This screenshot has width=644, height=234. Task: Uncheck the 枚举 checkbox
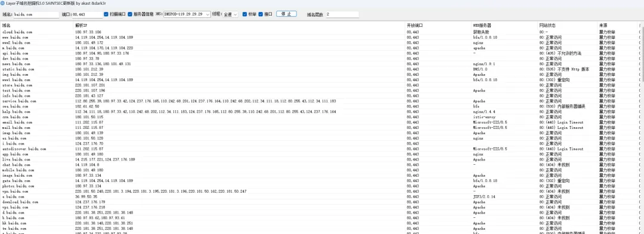245,14
